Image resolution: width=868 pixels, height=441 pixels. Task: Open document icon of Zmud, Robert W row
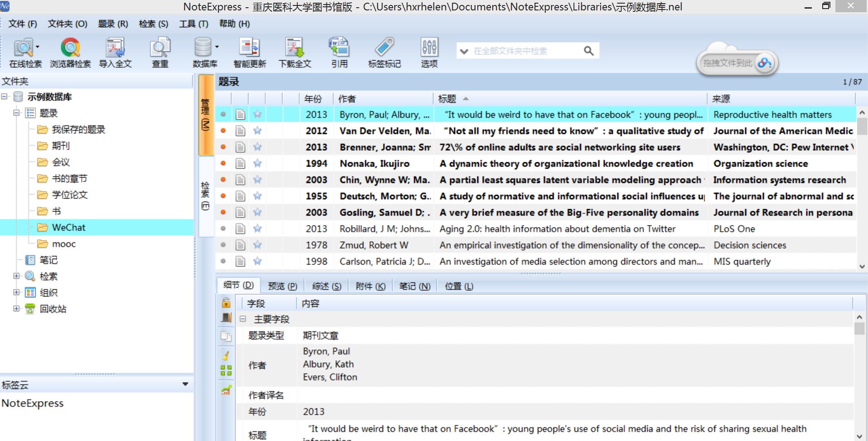click(240, 245)
